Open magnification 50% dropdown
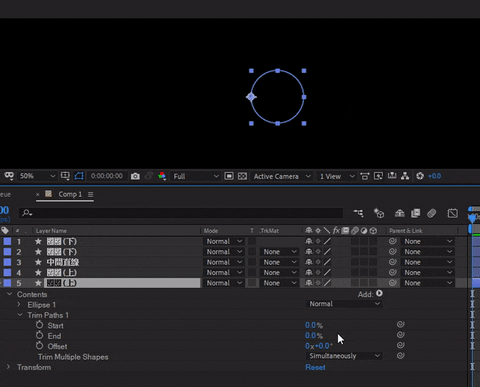This screenshot has height=387, width=480. tap(37, 176)
